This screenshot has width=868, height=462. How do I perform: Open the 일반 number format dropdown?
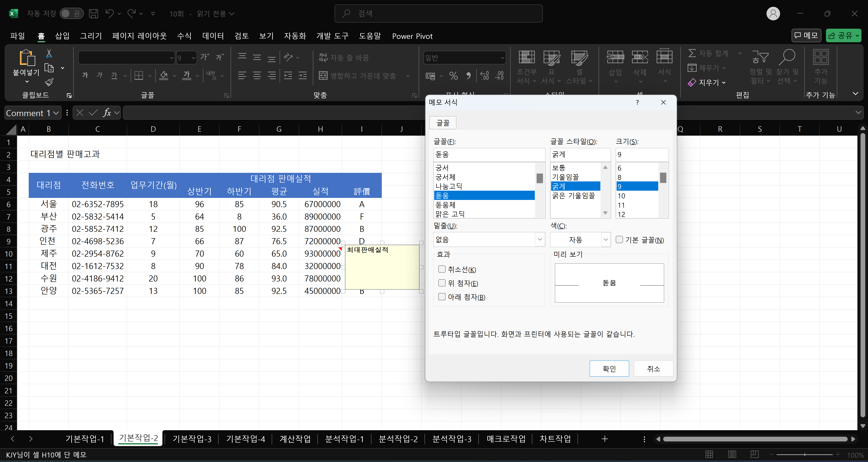502,58
